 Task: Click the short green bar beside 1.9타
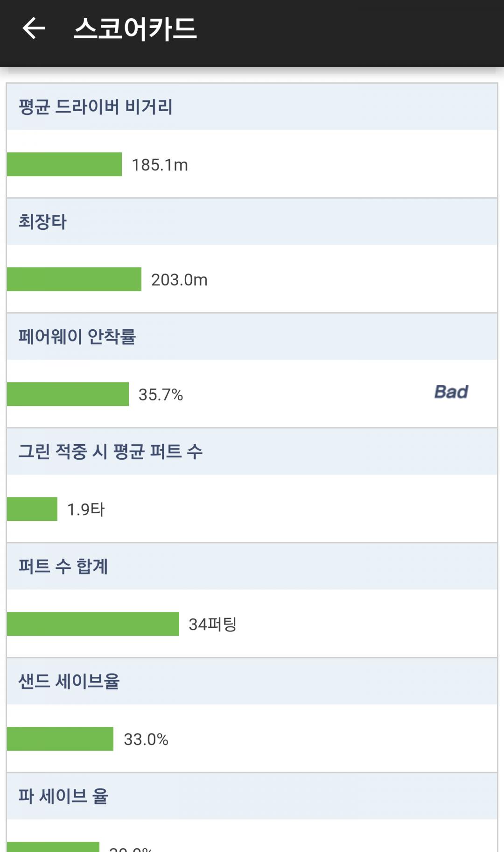(x=32, y=509)
